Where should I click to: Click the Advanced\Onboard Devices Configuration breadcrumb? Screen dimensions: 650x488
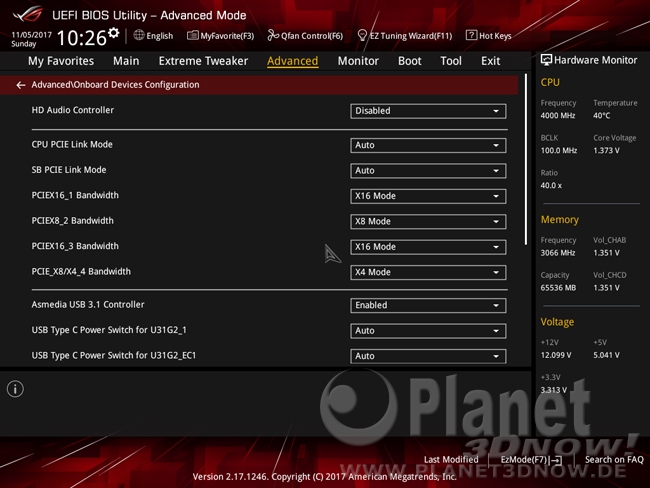click(x=115, y=85)
